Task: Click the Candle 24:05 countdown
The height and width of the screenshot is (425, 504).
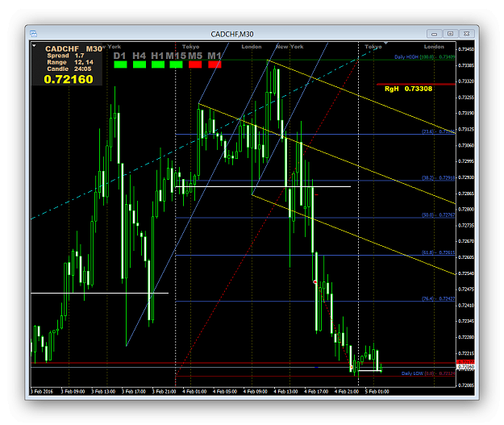Action: click(x=69, y=69)
